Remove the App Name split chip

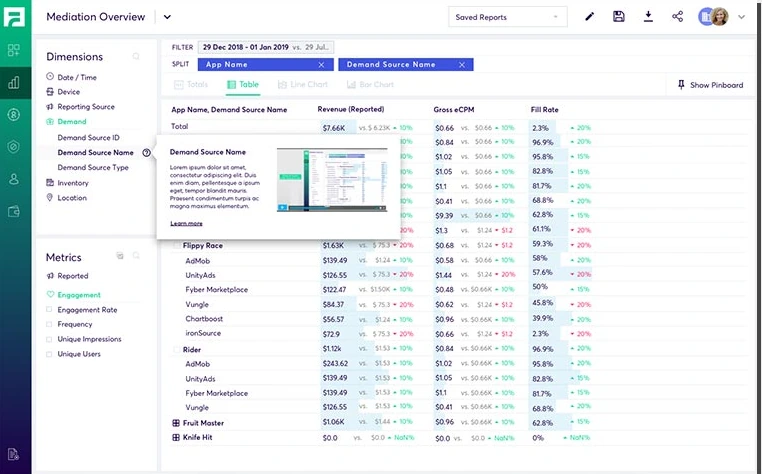(x=321, y=65)
